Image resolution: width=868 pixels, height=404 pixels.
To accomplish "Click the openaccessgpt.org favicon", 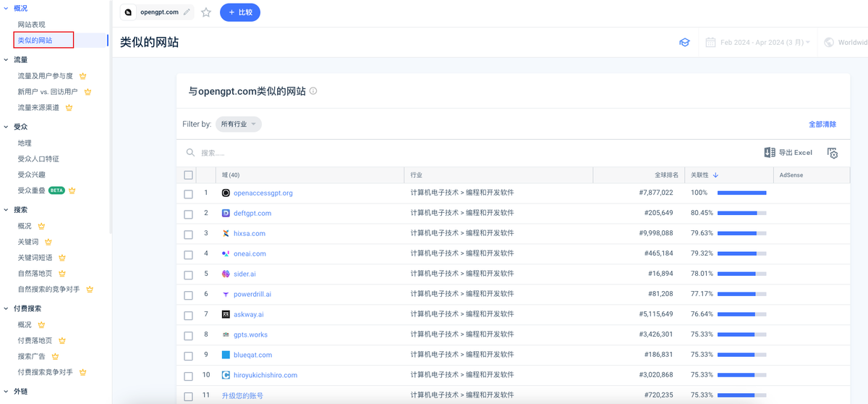I will pyautogui.click(x=226, y=193).
